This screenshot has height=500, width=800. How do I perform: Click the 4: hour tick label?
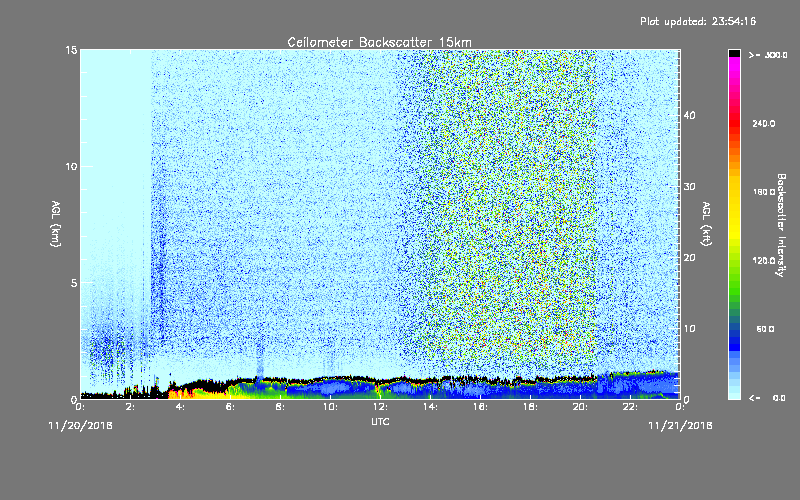[x=180, y=407]
